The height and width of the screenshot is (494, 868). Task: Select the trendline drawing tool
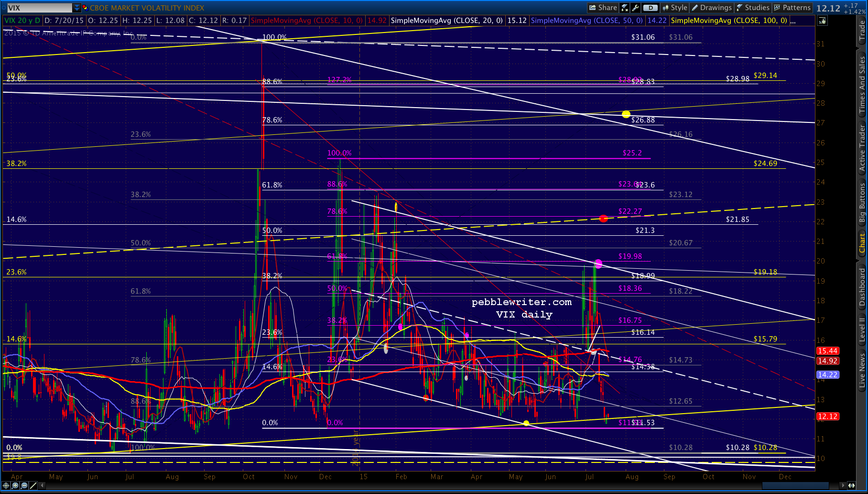coord(33,485)
